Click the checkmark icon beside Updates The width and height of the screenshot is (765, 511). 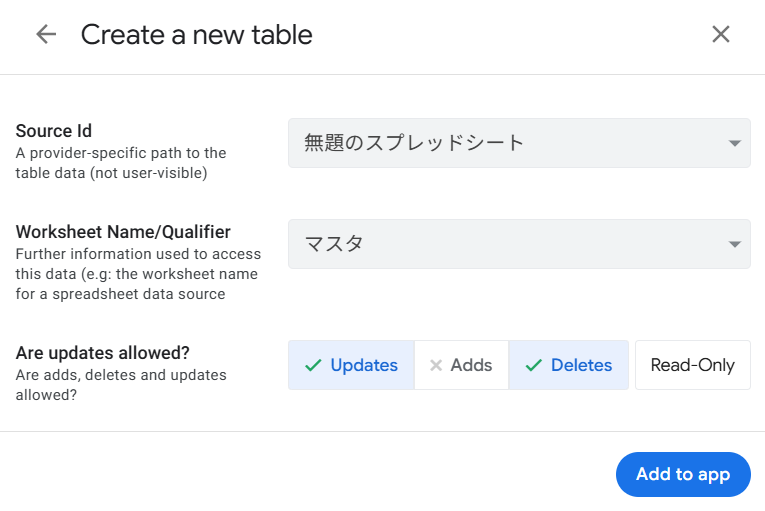[313, 365]
